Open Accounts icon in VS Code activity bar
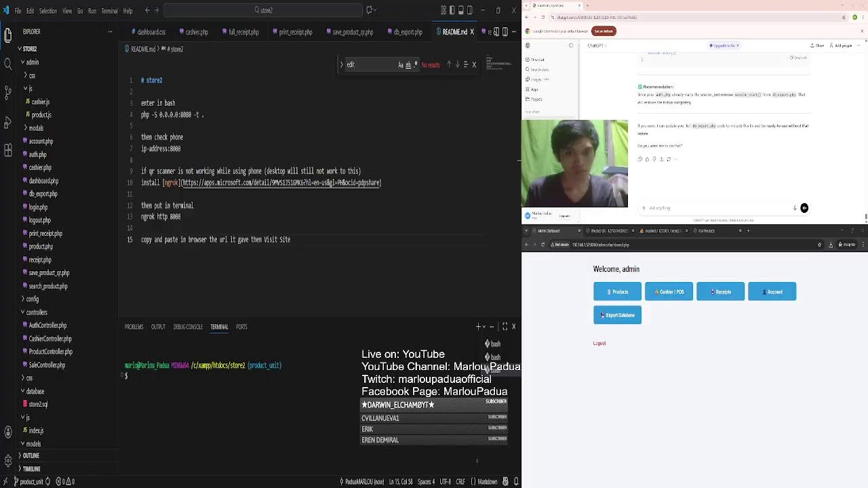The width and height of the screenshot is (868, 488). 8,432
